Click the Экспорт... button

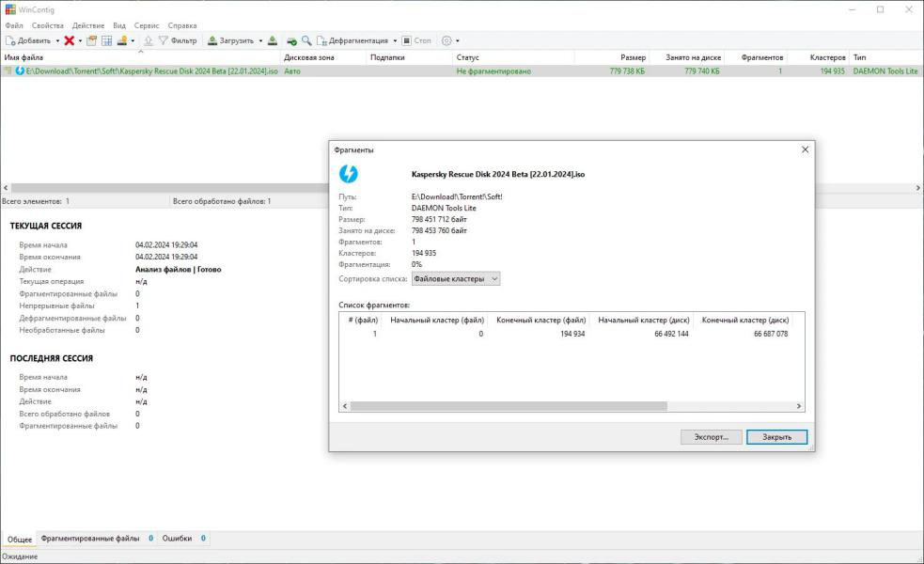712,437
